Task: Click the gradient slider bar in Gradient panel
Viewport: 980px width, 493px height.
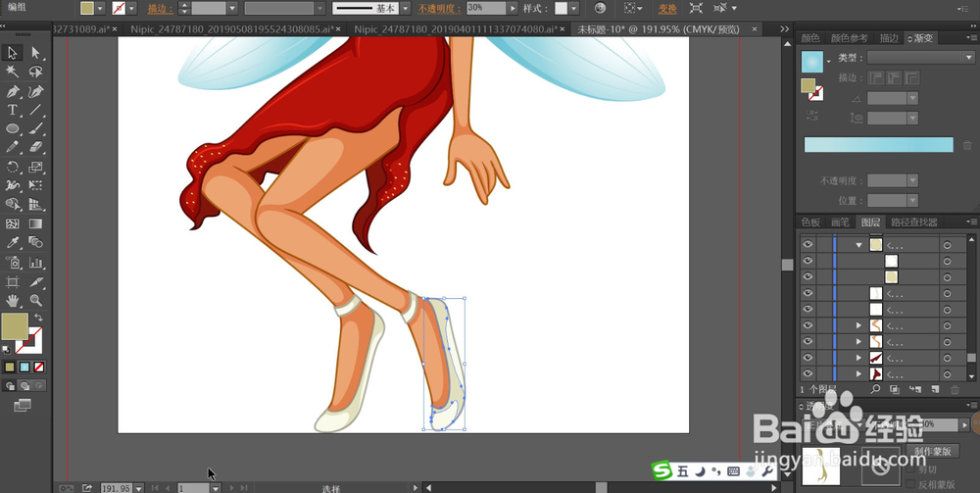Action: coord(878,144)
